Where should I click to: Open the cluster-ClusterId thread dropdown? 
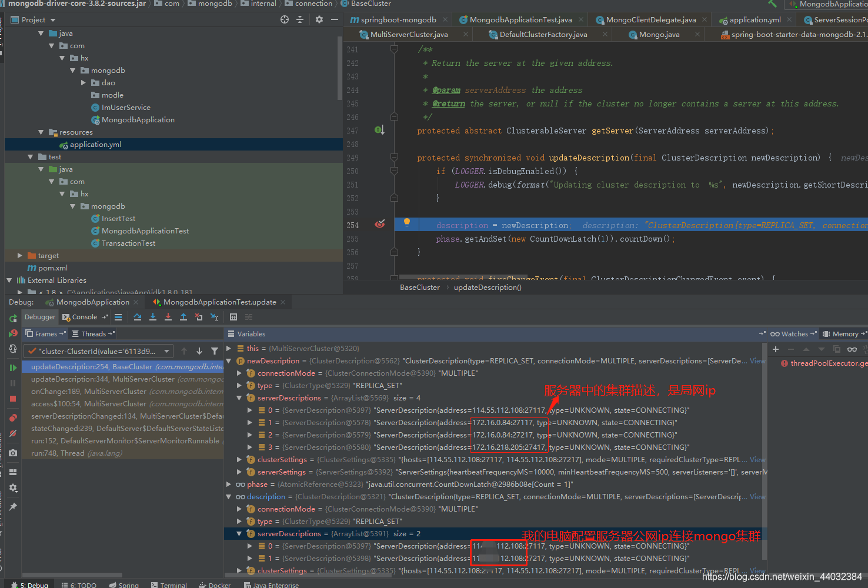pos(167,351)
